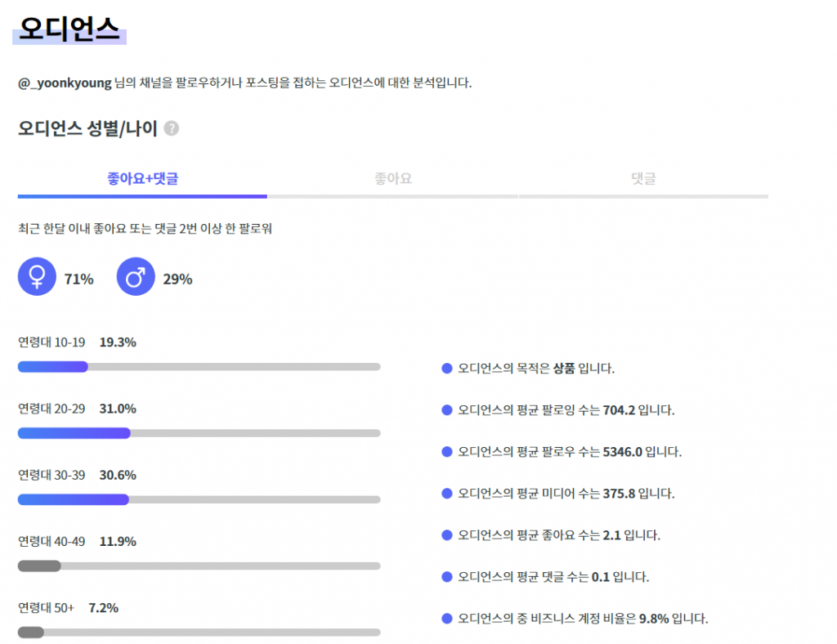The height and width of the screenshot is (644, 837).
Task: Click the bullet beside business account ratio
Action: click(446, 619)
